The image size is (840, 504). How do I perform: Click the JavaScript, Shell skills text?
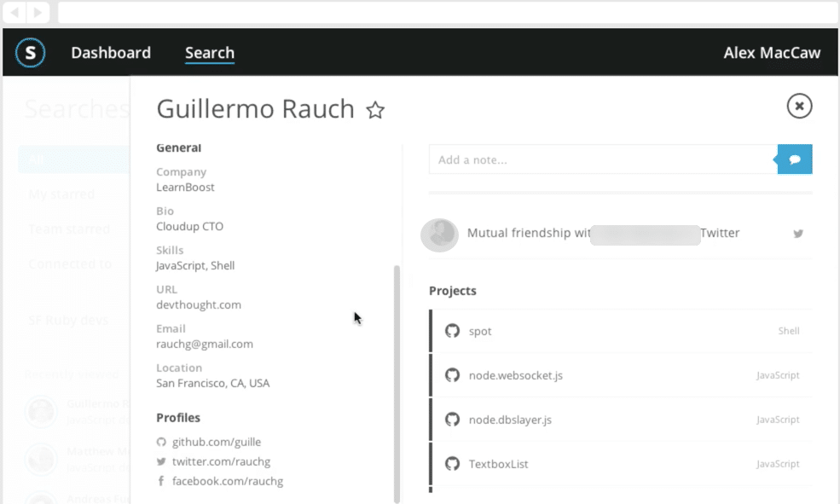click(x=195, y=266)
